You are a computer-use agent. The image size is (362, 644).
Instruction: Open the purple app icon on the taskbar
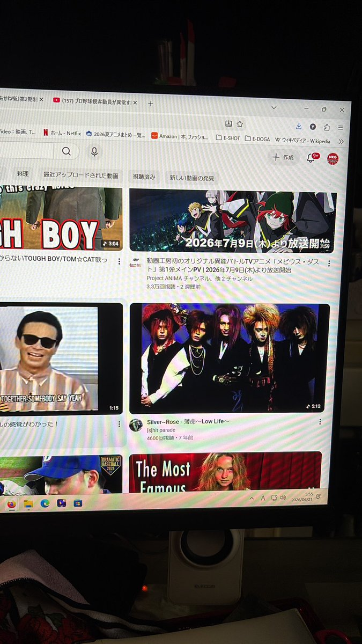pos(62,503)
